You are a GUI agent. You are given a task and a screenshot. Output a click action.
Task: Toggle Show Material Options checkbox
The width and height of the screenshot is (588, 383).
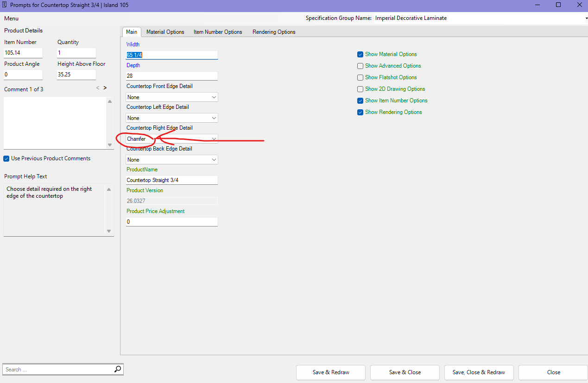pyautogui.click(x=360, y=54)
